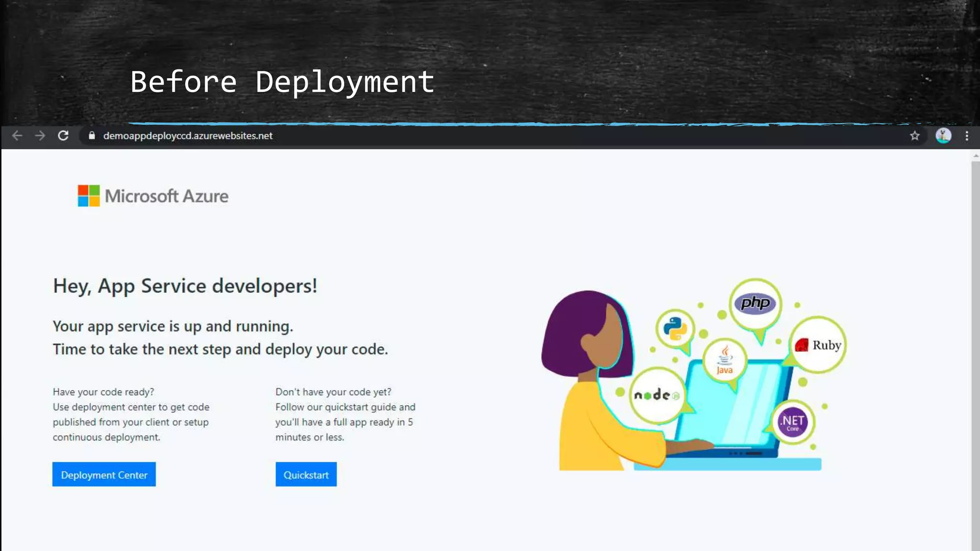Click the Java logo bubble
This screenshot has height=551, width=980.
click(724, 360)
